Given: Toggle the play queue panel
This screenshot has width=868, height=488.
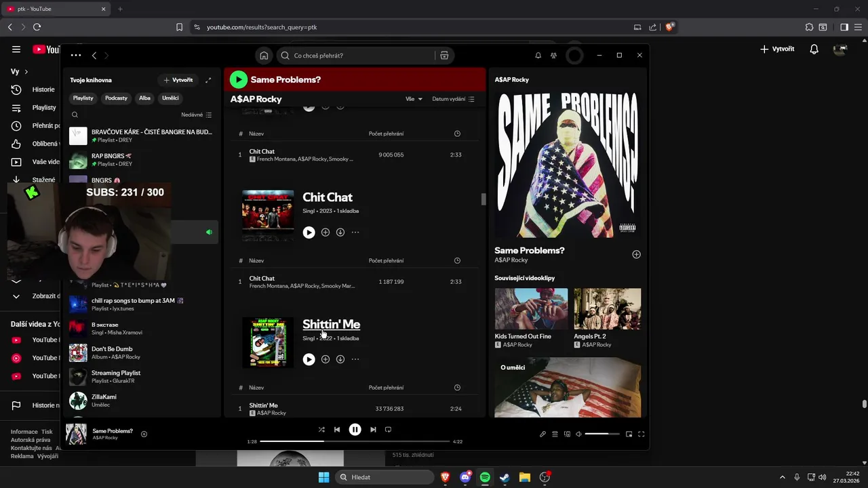Looking at the screenshot, I should point(555,434).
